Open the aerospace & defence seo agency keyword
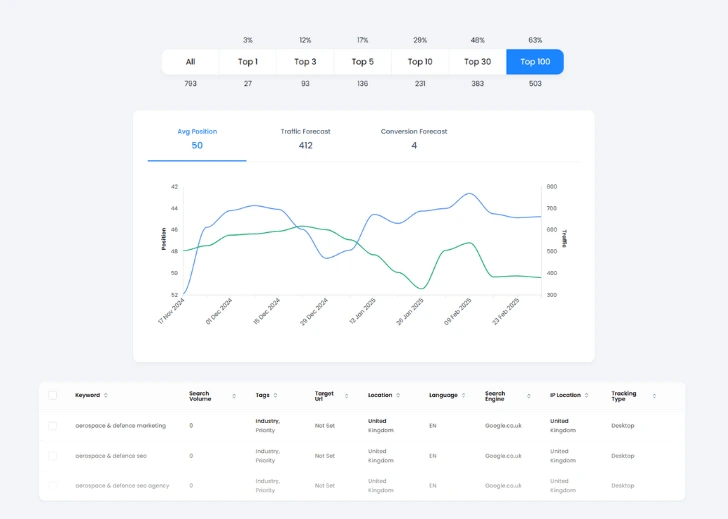Viewport: 728px width, 519px height. coord(122,486)
